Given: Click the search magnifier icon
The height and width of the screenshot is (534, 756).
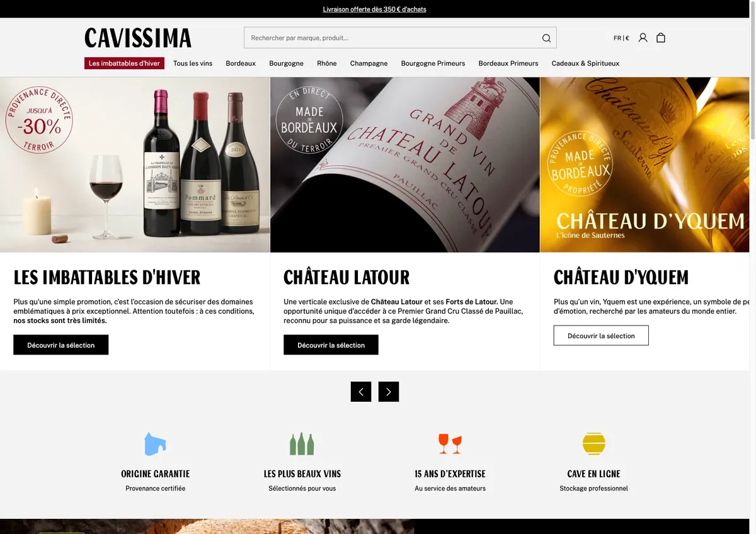Looking at the screenshot, I should [x=546, y=38].
